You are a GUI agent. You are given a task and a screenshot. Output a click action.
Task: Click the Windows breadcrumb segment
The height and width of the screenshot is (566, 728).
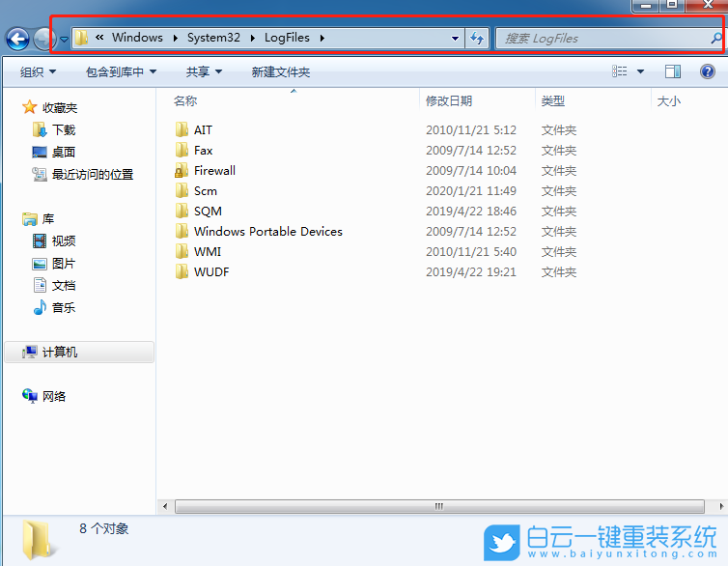pos(137,38)
